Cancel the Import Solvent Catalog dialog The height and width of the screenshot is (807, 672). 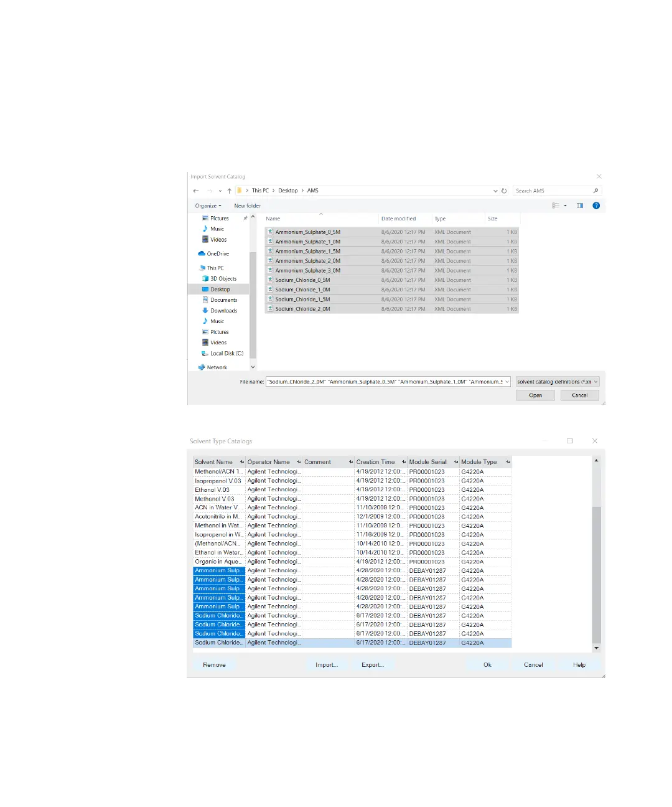coord(579,395)
